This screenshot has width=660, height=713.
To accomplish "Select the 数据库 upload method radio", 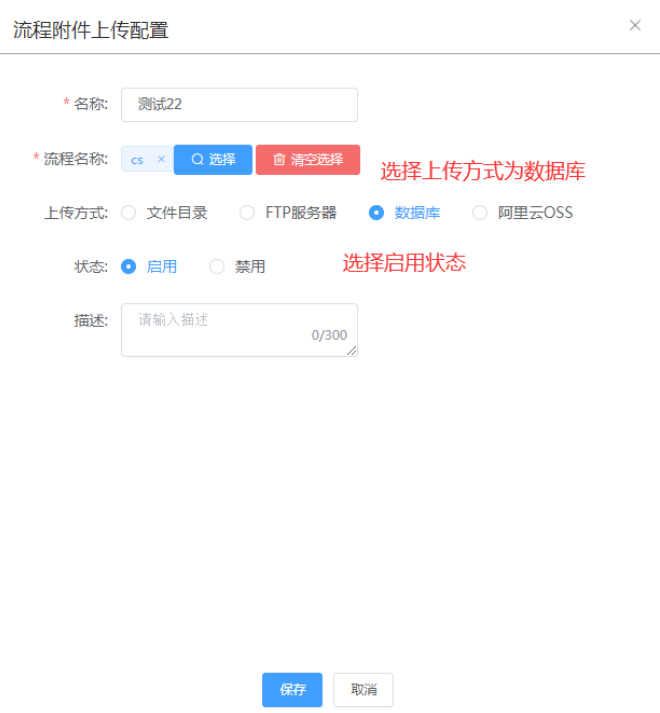I will pos(376,213).
